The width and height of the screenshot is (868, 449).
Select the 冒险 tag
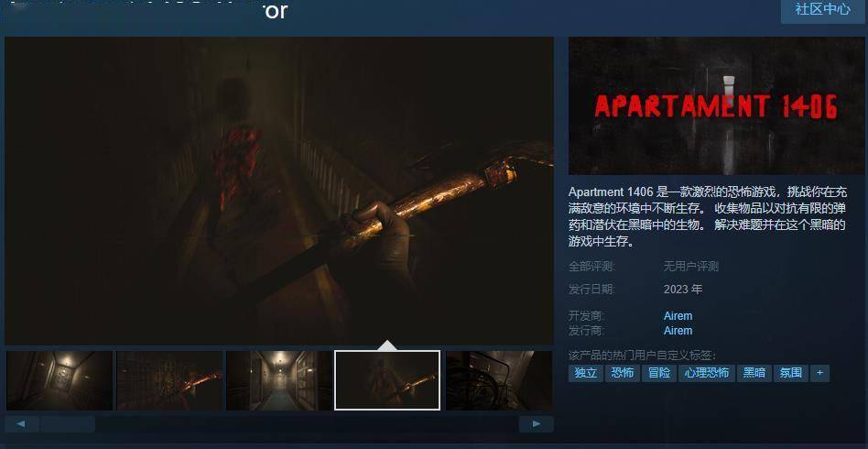click(659, 373)
